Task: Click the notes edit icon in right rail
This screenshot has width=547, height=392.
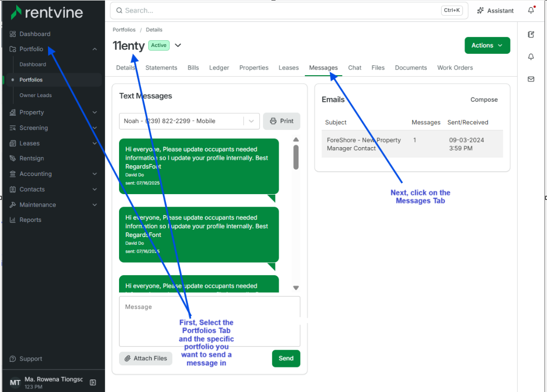Action: tap(531, 34)
